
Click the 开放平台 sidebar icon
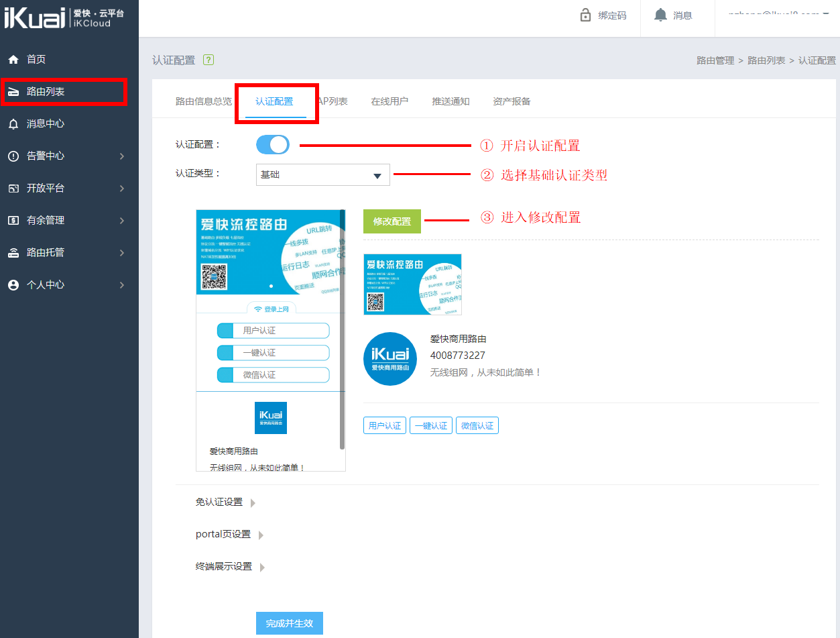pyautogui.click(x=13, y=189)
